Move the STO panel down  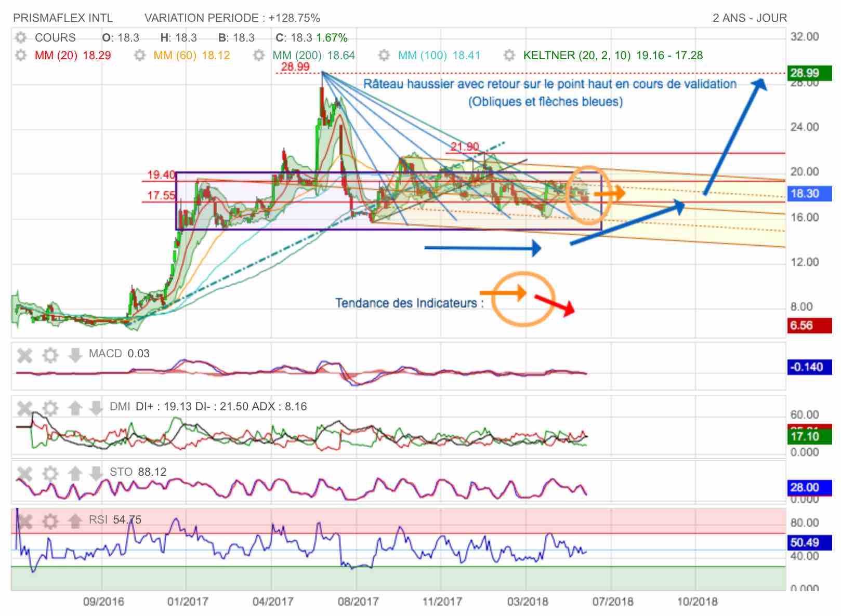coord(96,473)
